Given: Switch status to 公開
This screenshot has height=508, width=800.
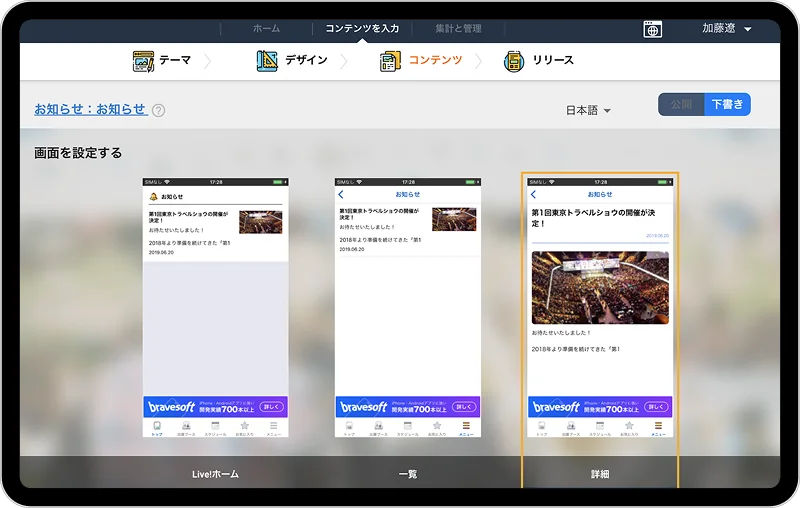Looking at the screenshot, I should pyautogui.click(x=681, y=104).
